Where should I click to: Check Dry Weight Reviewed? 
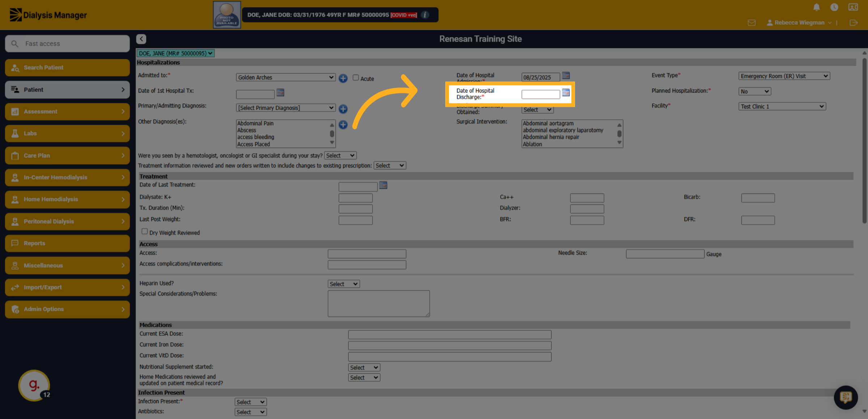click(x=144, y=231)
